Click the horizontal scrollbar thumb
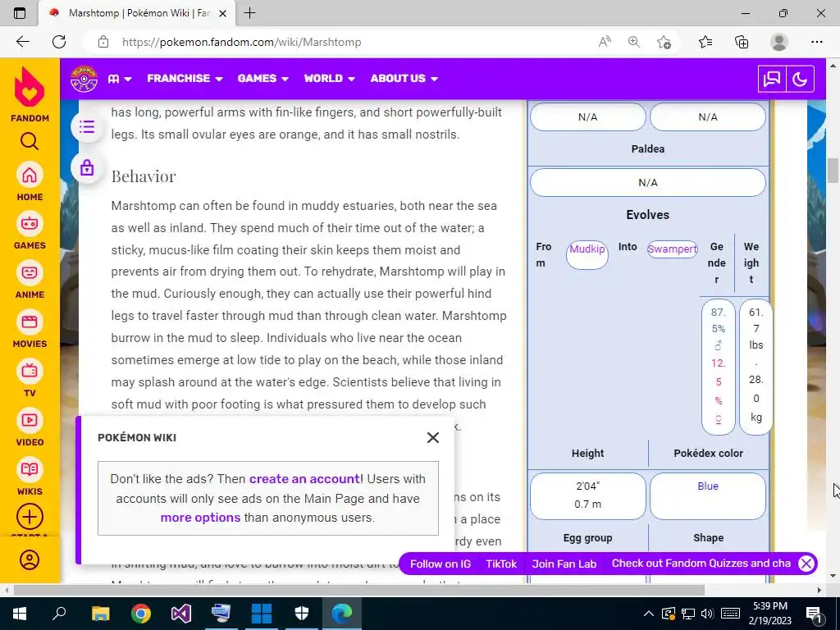The height and width of the screenshot is (630, 840). coord(358,590)
